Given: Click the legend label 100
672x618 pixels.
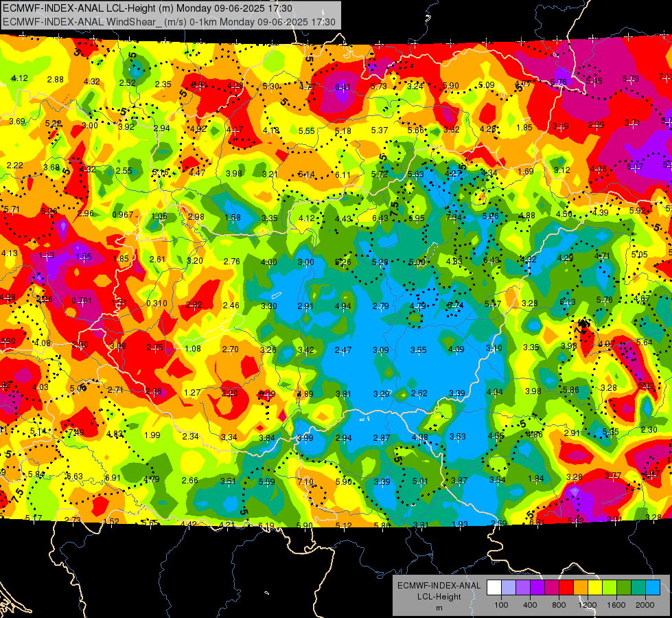Looking at the screenshot, I should tap(501, 605).
